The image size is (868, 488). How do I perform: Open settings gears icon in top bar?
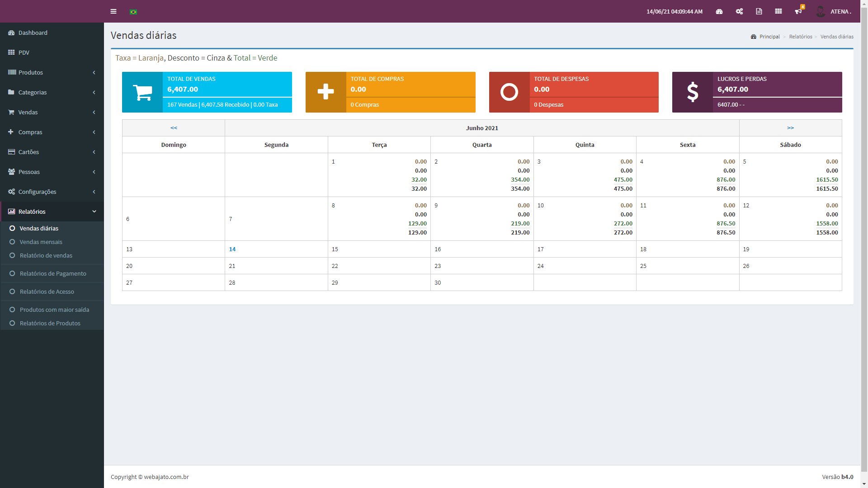[x=739, y=11]
